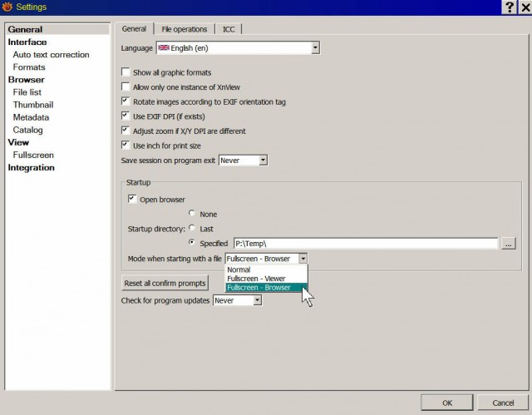This screenshot has width=532, height=415.
Task: Toggle Allow only one instance of XnView
Action: 126,86
